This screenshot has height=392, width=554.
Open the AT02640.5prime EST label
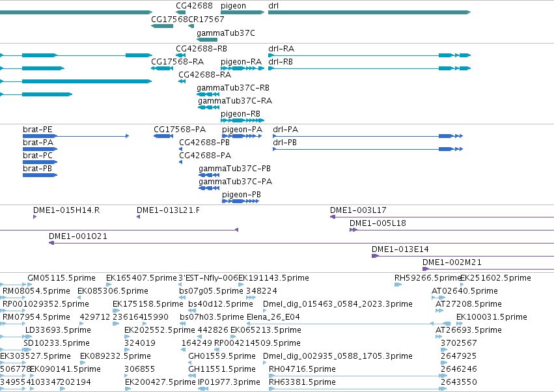465,292
